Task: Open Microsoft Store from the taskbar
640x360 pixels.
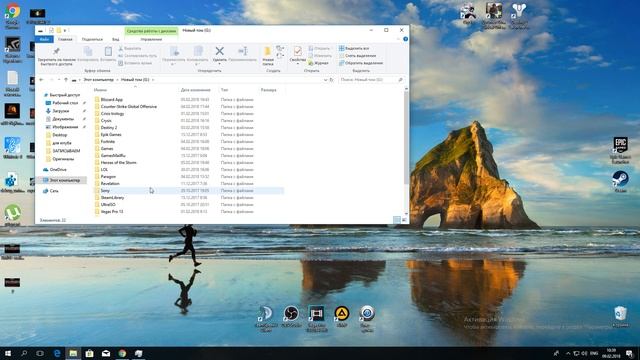Action: click(x=89, y=353)
